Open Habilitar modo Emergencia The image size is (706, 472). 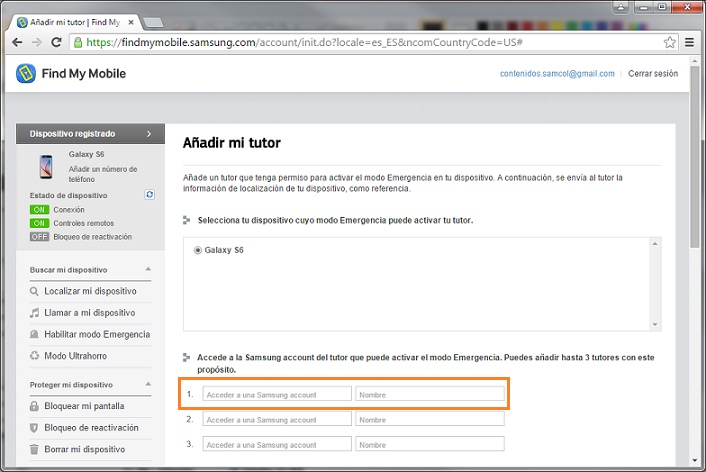tap(97, 334)
